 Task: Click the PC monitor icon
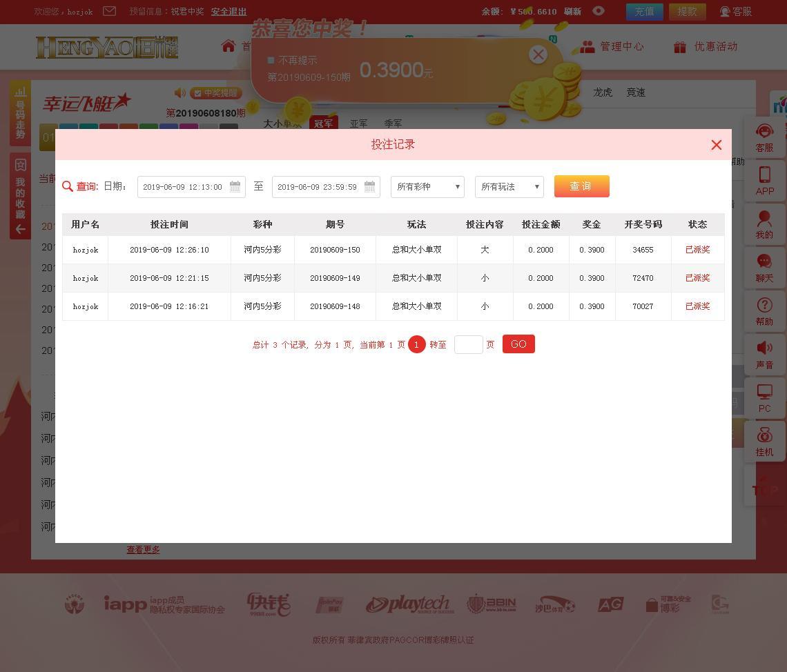[x=764, y=393]
